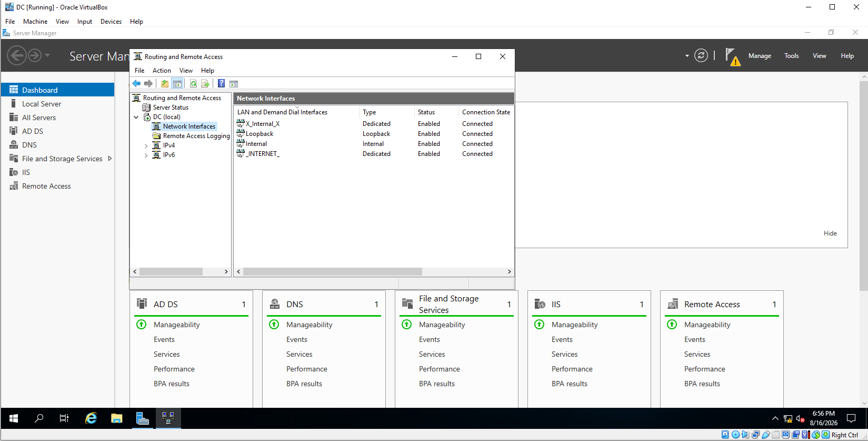Click VirtualBox keyboard capture arrow icon
868x441 pixels.
coord(825,435)
